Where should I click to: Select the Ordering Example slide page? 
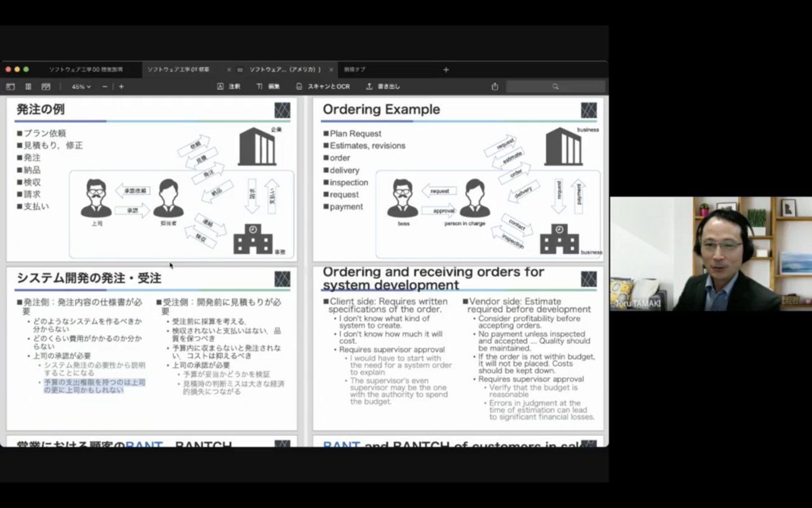(458, 179)
